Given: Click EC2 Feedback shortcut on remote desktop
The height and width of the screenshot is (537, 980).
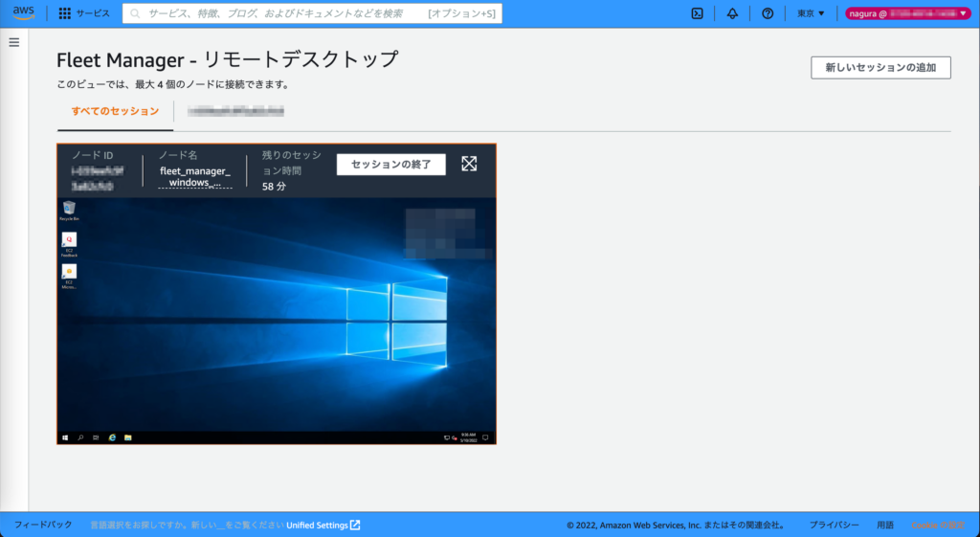Looking at the screenshot, I should 69,244.
